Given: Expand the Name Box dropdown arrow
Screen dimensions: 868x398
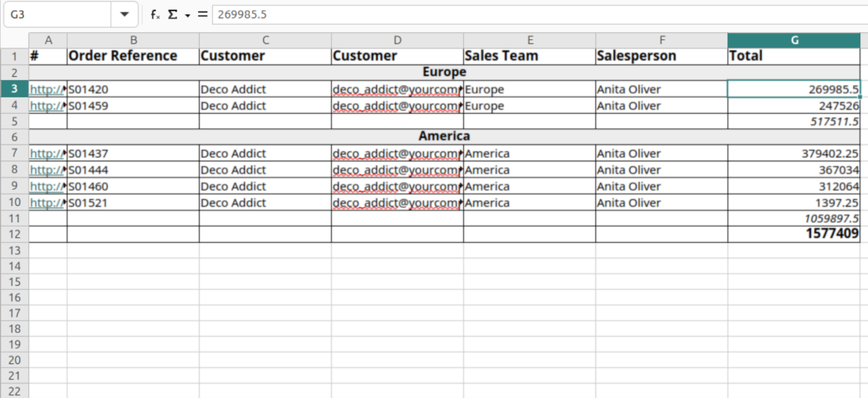Looking at the screenshot, I should tap(124, 15).
